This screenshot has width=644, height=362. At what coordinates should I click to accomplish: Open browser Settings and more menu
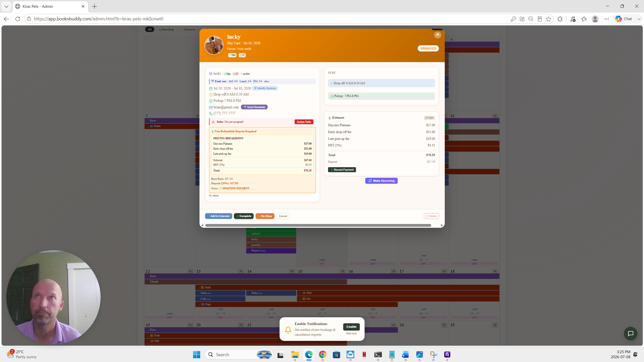pos(607,19)
